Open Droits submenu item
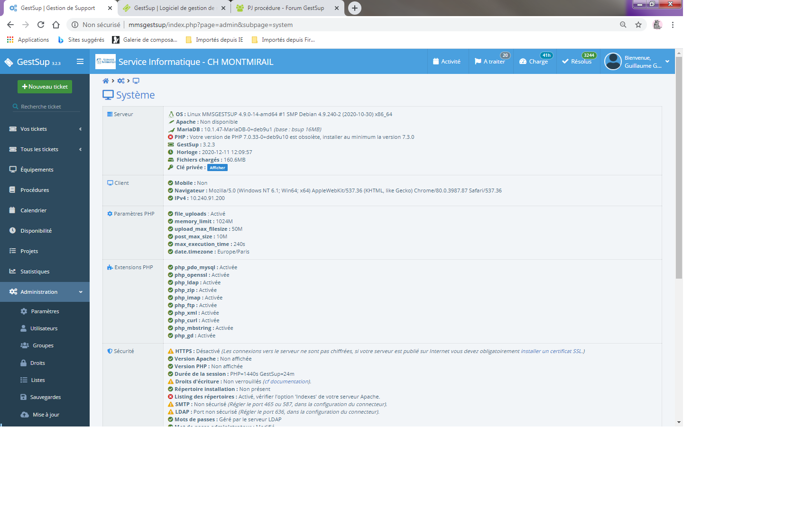The width and height of the screenshot is (812, 526). coord(37,363)
